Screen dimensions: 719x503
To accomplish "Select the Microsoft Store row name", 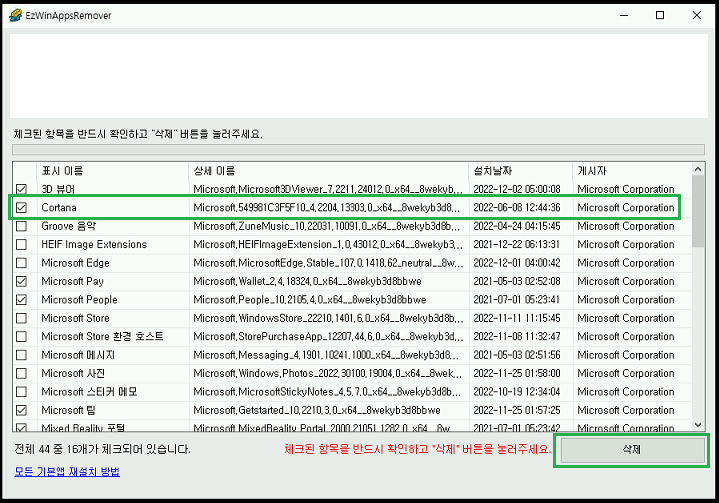I will pos(75,318).
